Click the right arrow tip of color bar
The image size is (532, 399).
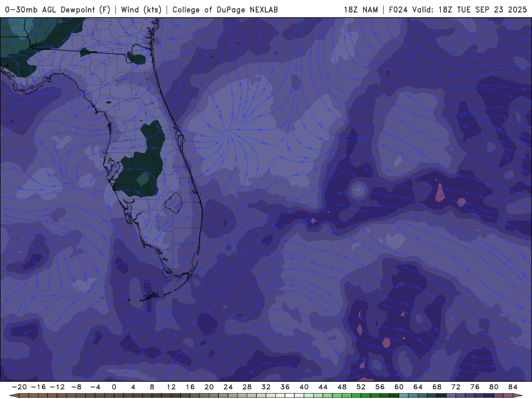click(x=519, y=396)
